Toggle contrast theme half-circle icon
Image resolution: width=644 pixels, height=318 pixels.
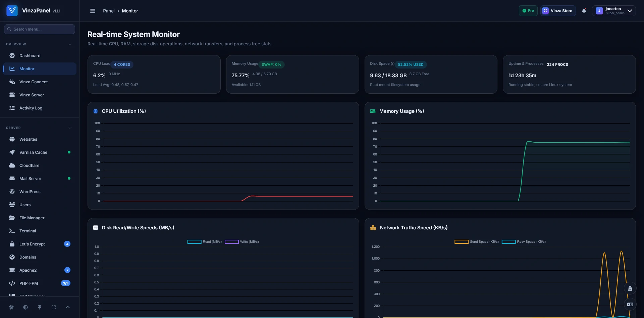[25, 307]
